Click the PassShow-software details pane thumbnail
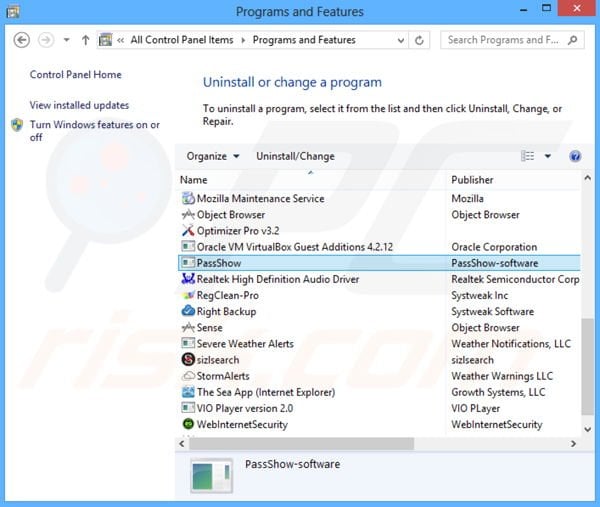The height and width of the screenshot is (507, 600). (212, 476)
